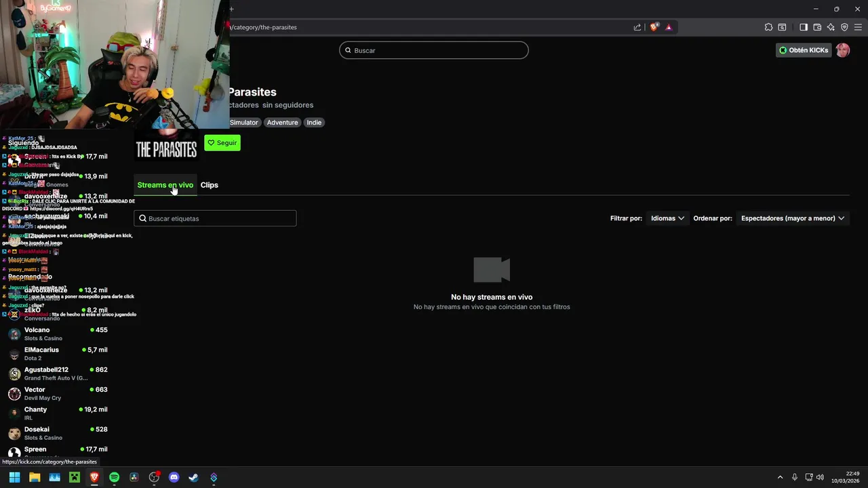The image size is (868, 488).
Task: Open the browser extensions puzzle icon
Action: [768, 27]
